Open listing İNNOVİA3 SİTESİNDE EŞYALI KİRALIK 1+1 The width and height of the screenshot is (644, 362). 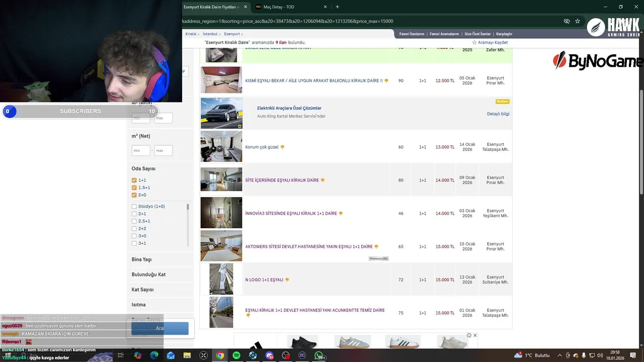point(291,213)
